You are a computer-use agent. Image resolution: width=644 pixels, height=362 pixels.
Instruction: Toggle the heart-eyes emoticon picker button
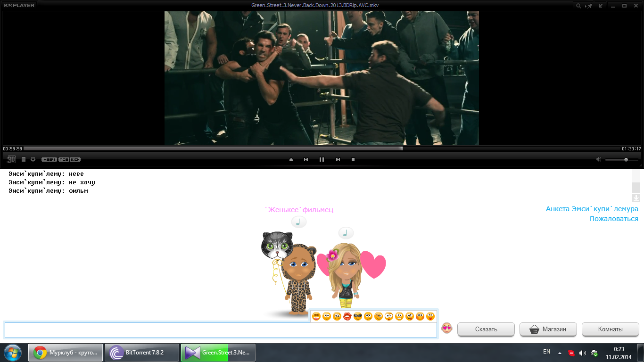point(446,328)
